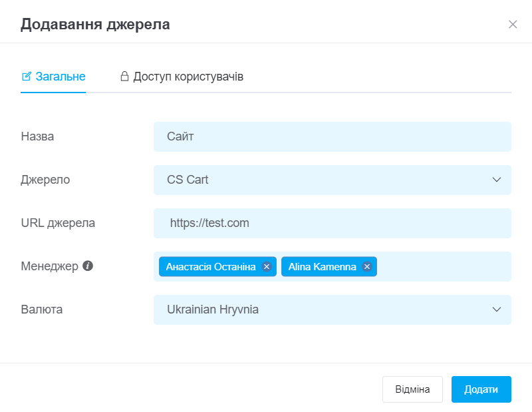Open the CS Cart source selector

332,180
